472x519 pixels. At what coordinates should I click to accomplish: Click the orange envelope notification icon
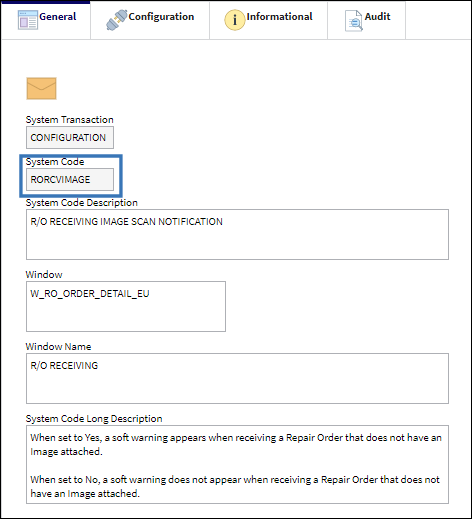click(41, 88)
